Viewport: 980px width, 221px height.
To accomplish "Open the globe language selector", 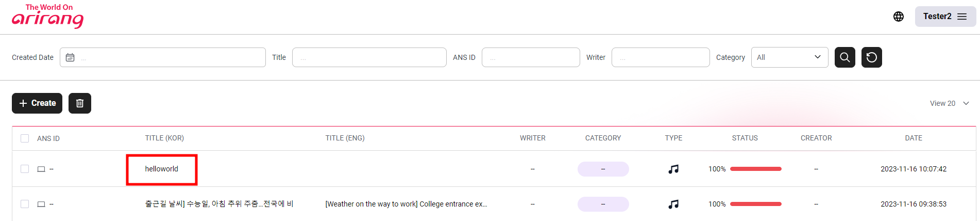I will tap(898, 17).
